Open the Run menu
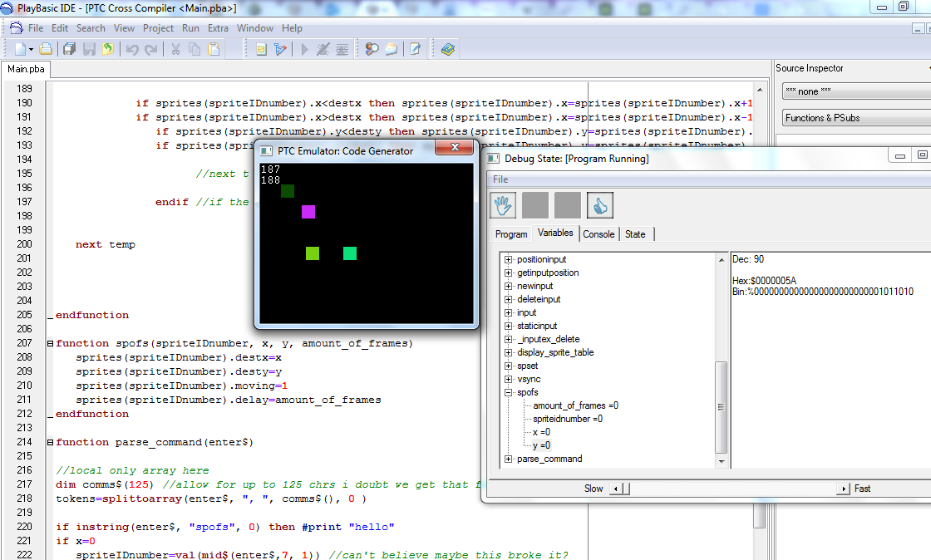931x560 pixels. [190, 28]
